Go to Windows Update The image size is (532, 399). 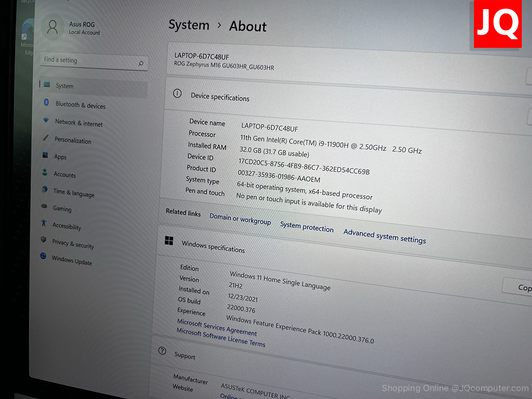(71, 260)
